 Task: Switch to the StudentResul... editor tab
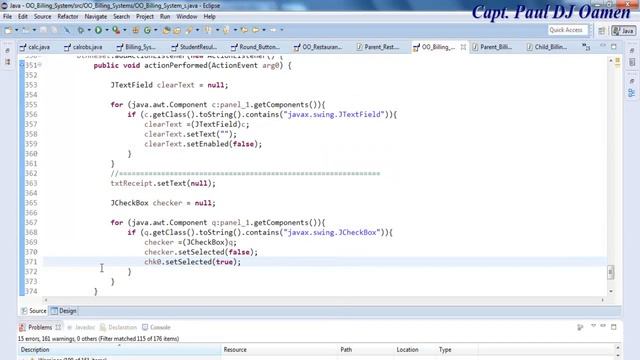click(x=194, y=47)
